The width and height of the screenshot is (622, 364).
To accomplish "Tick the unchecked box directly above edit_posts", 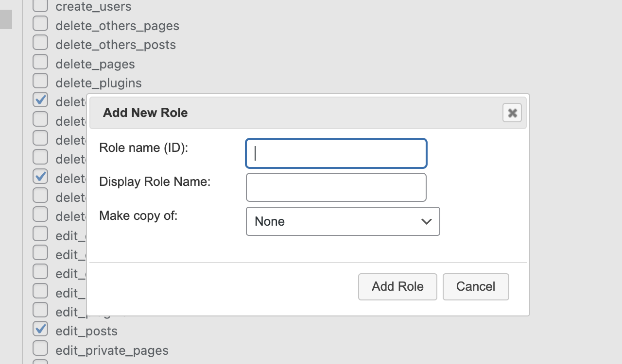I will [x=40, y=310].
